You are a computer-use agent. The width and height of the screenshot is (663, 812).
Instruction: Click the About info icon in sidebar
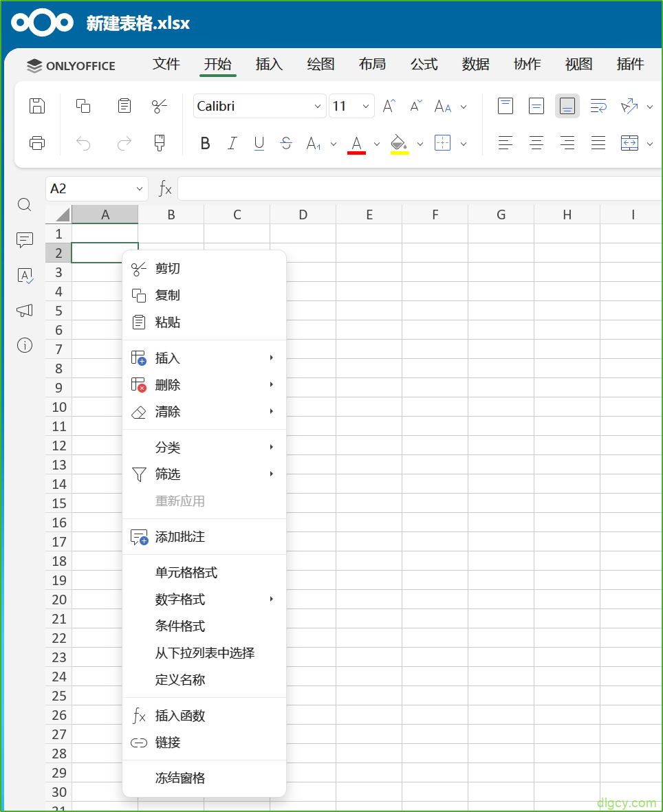click(x=24, y=345)
